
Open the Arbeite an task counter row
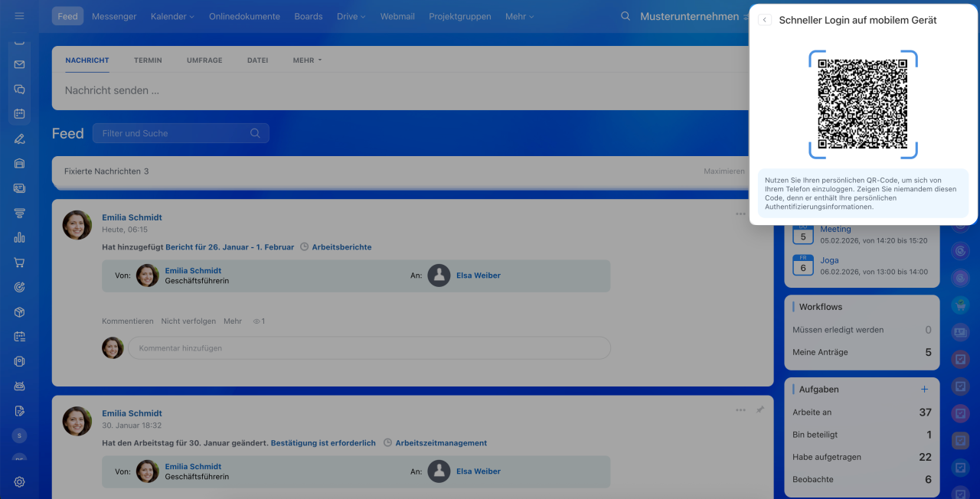pos(862,413)
